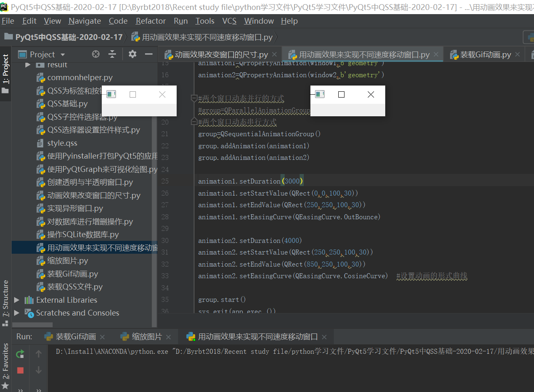Click code line group.start()
Viewport: 534px width, 392px height.
[222, 299]
